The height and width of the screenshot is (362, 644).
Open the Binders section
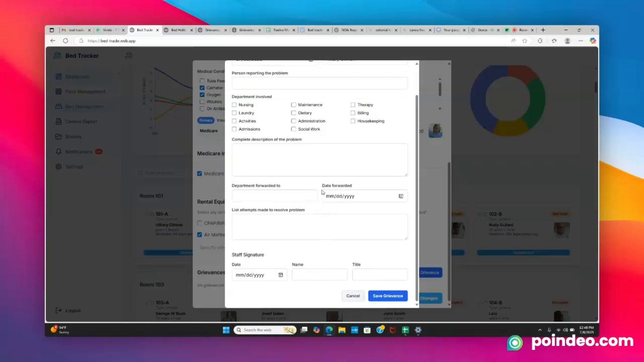point(74,136)
